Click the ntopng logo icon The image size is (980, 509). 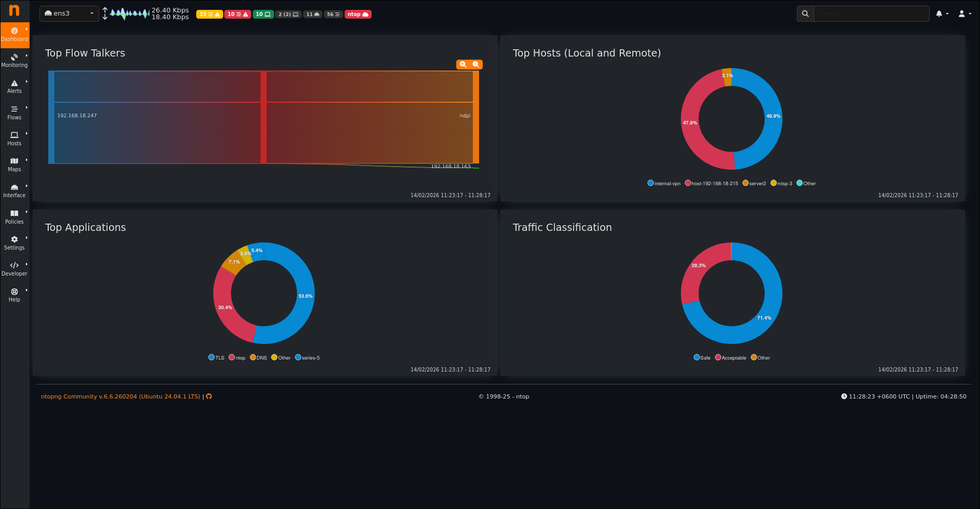[x=15, y=10]
